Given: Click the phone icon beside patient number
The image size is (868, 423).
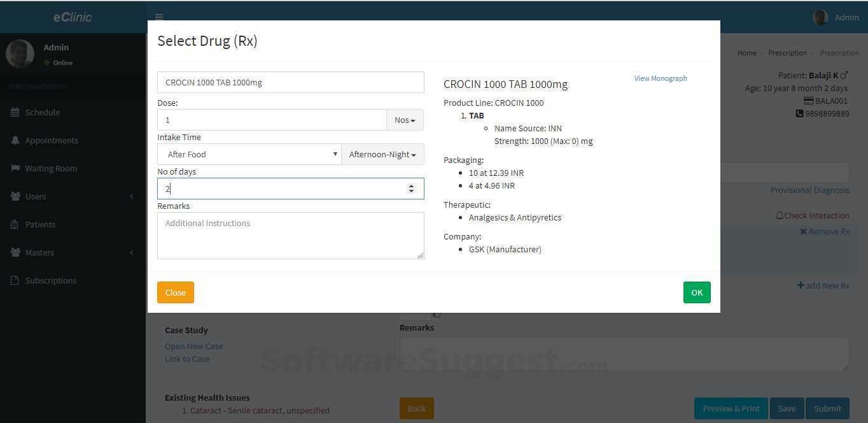Looking at the screenshot, I should click(x=800, y=113).
